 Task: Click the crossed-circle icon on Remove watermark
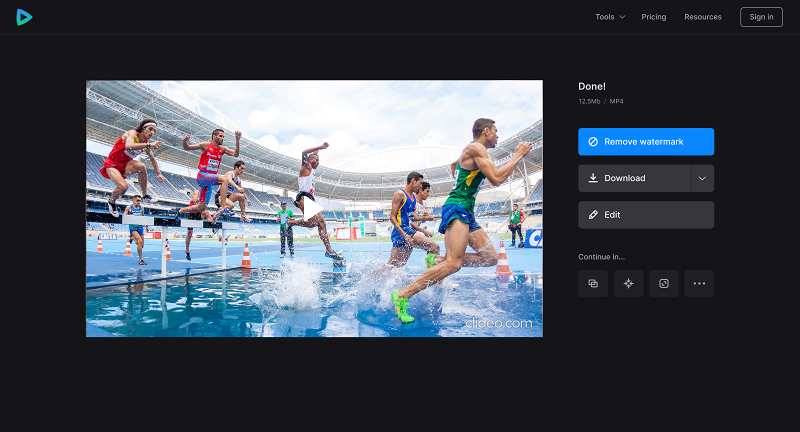point(593,142)
